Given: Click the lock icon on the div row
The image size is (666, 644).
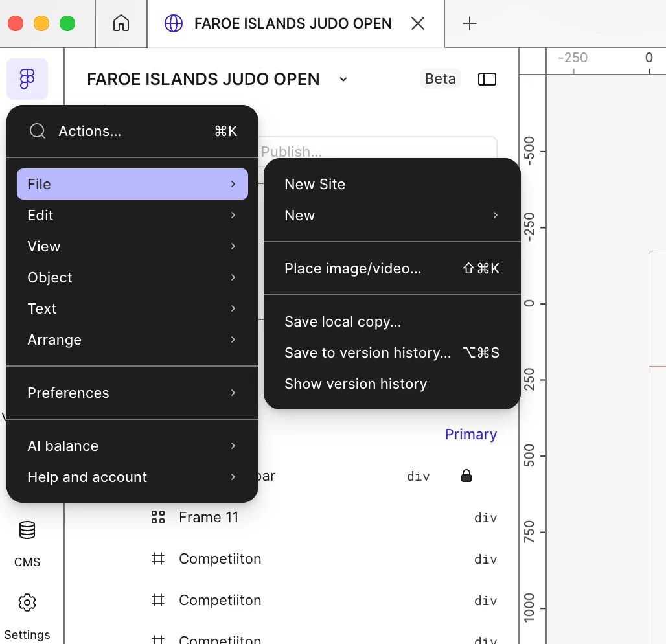Looking at the screenshot, I should [x=466, y=476].
